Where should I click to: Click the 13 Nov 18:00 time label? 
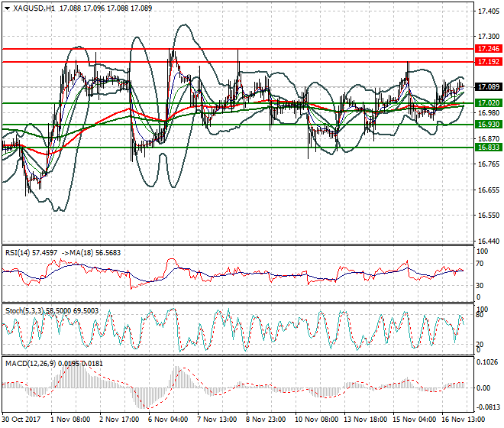(366, 420)
